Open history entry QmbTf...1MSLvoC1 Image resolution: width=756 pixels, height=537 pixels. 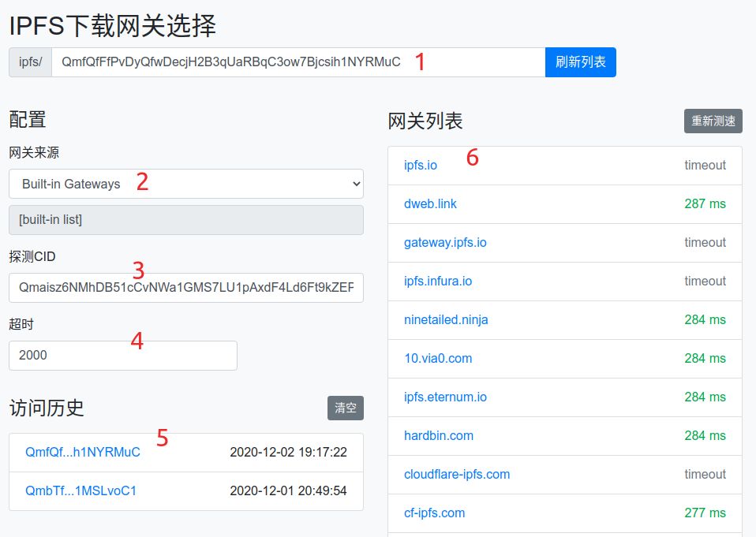(80, 490)
